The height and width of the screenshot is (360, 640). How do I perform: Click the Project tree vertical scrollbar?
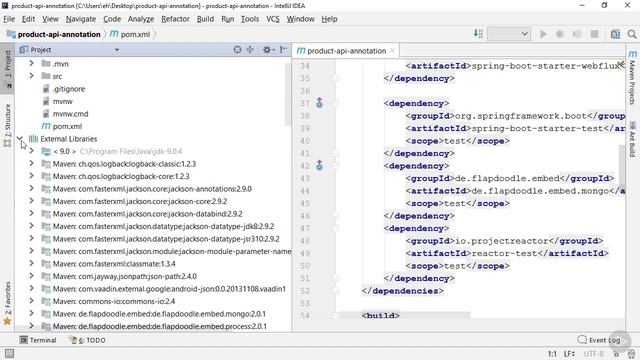point(288,94)
